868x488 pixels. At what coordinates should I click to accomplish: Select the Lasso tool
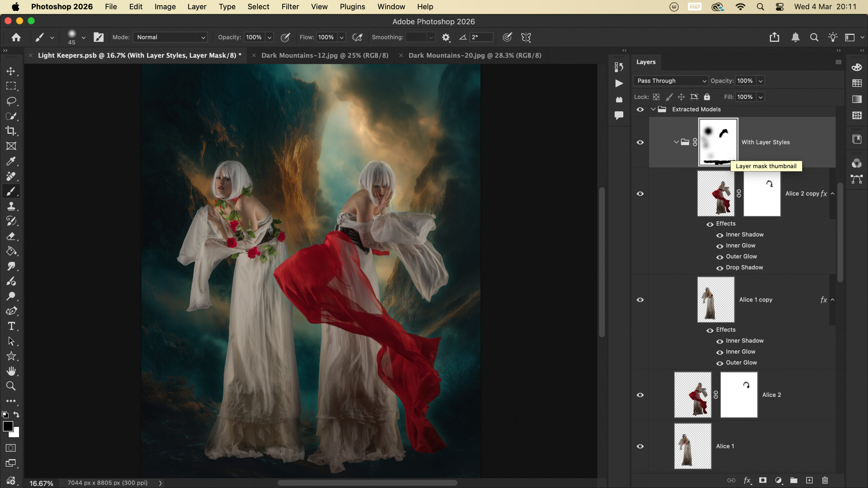point(11,101)
